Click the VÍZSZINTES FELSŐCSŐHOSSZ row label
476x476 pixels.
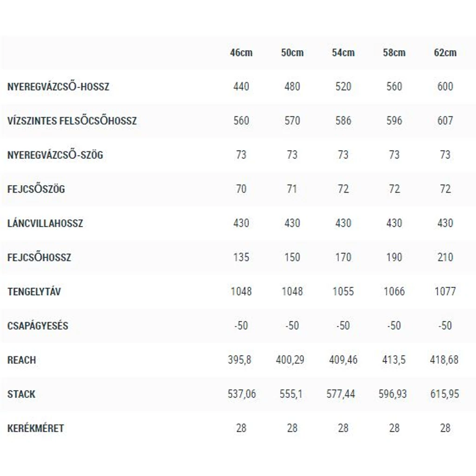pyautogui.click(x=72, y=120)
